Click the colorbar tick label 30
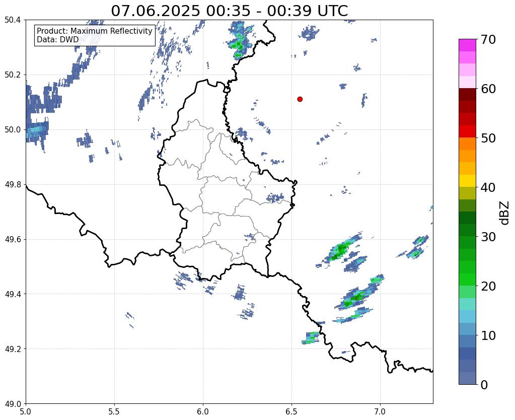 pos(488,237)
